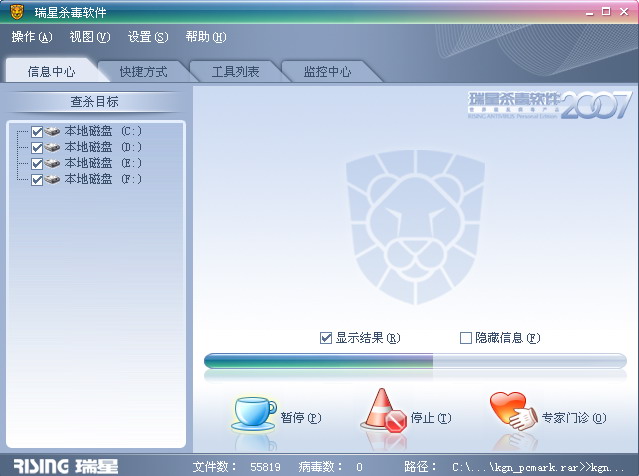The height and width of the screenshot is (476, 639).
Task: Click the drive icon for 本地磁盘 (C:)
Action: pos(52,131)
